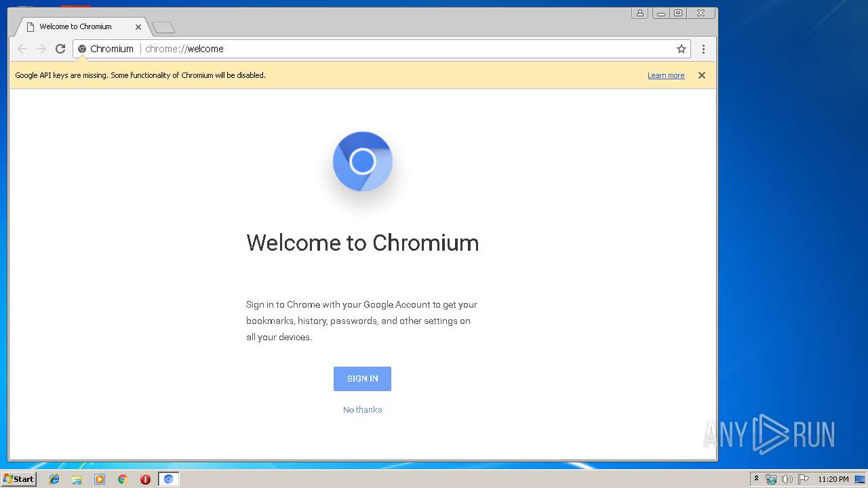Open the volume tray icon
Image resolution: width=868 pixels, height=488 pixels.
coord(787,479)
